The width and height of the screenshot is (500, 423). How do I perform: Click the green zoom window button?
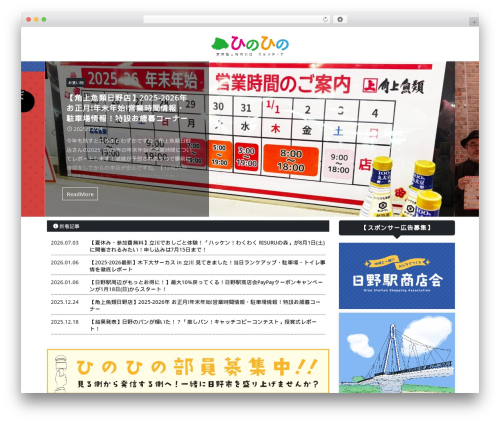pyautogui.click(x=44, y=20)
